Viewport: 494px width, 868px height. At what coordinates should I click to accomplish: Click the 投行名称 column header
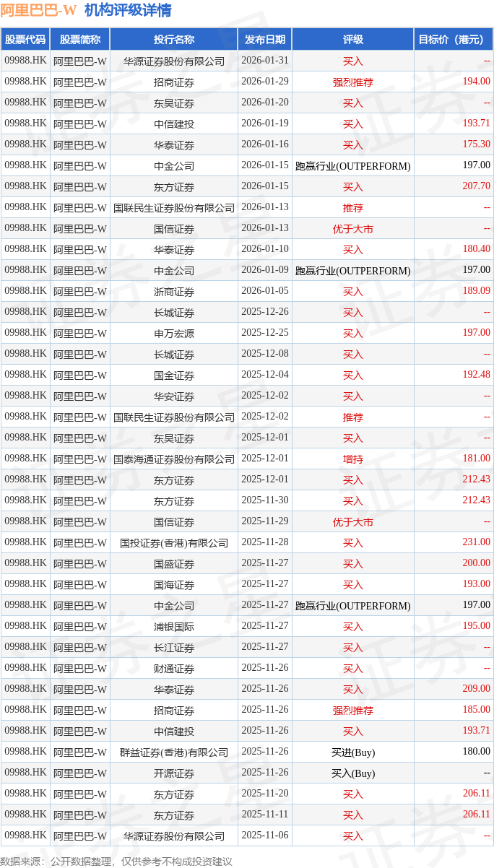pyautogui.click(x=174, y=40)
